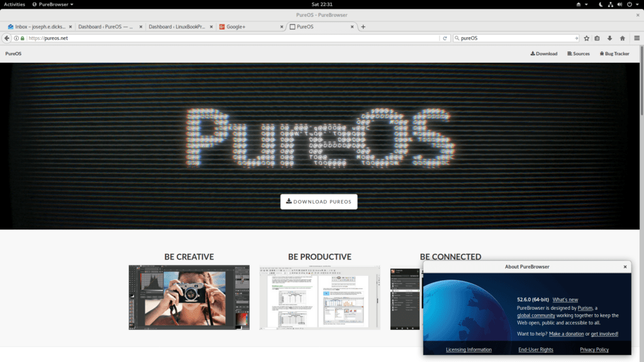Viewport: 644px width, 362px height.
Task: Open the Be Connected thumbnail
Action: 405,299
